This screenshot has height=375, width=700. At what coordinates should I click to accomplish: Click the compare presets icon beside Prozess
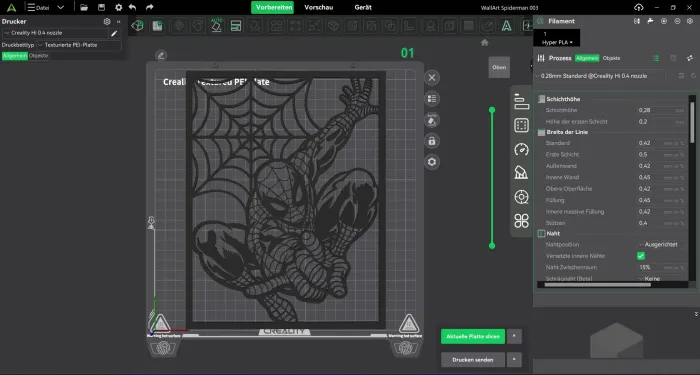(x=690, y=58)
